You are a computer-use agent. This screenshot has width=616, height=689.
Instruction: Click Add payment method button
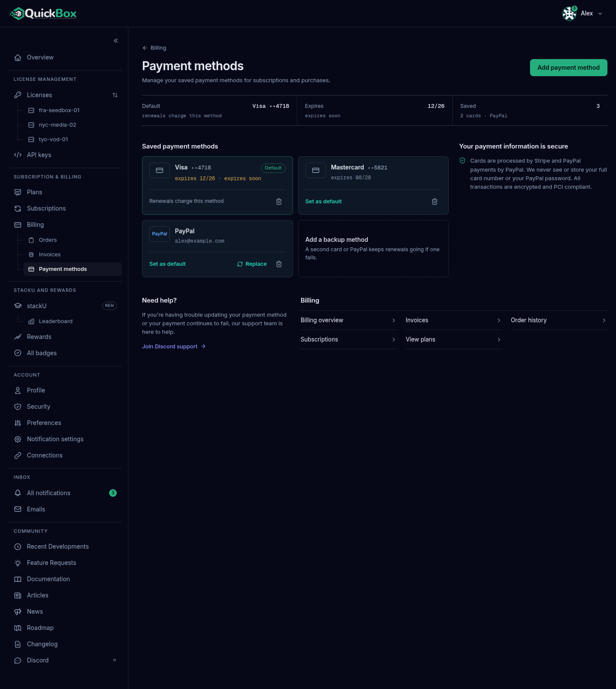click(569, 68)
